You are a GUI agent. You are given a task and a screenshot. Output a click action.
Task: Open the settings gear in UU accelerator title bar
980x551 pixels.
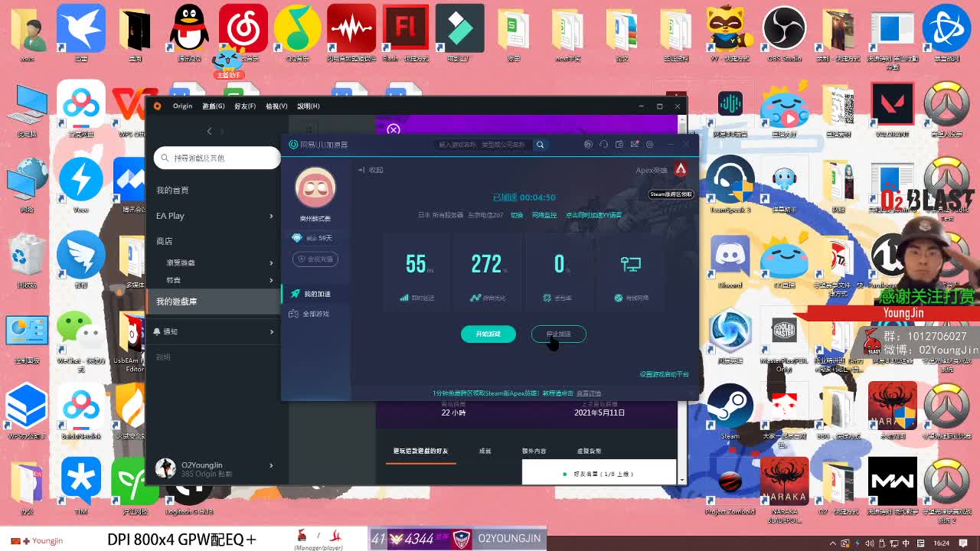click(x=649, y=145)
